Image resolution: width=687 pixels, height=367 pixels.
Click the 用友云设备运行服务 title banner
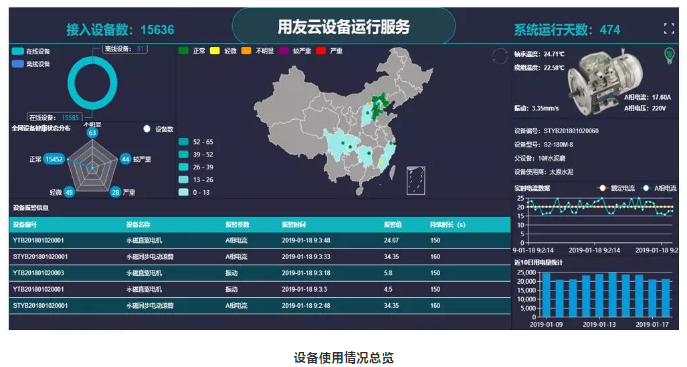click(x=344, y=27)
